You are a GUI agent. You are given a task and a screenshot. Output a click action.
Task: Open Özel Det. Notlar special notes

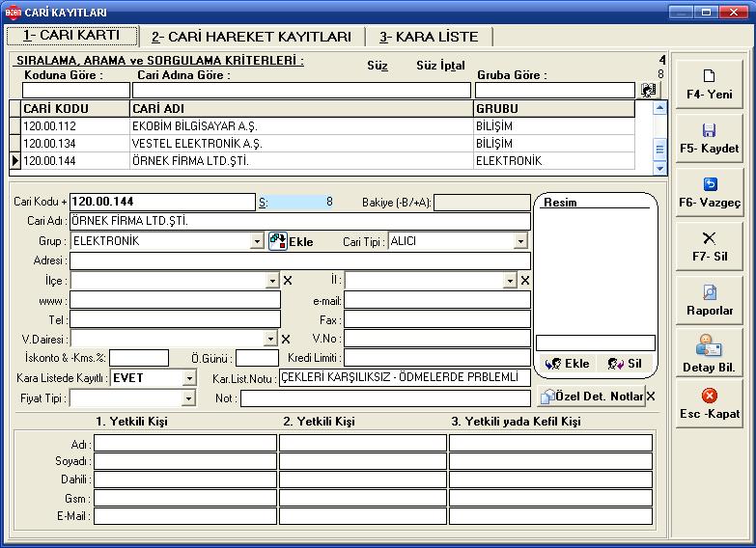click(592, 397)
